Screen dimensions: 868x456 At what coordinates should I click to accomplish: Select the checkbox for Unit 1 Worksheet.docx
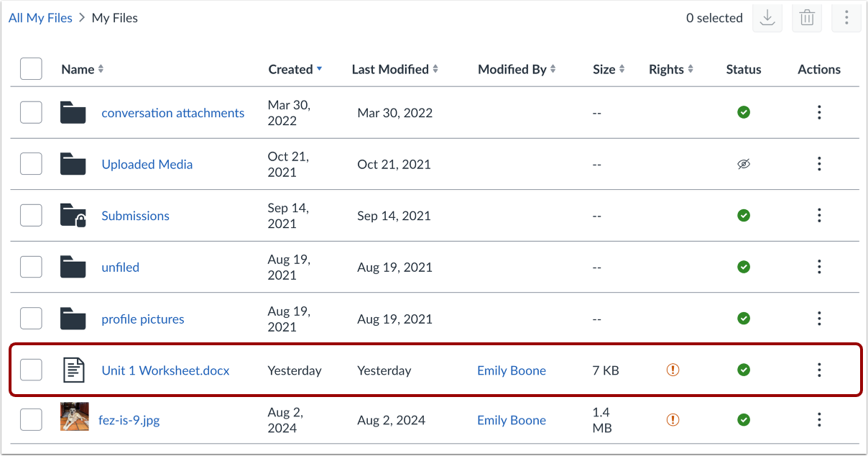click(x=31, y=370)
